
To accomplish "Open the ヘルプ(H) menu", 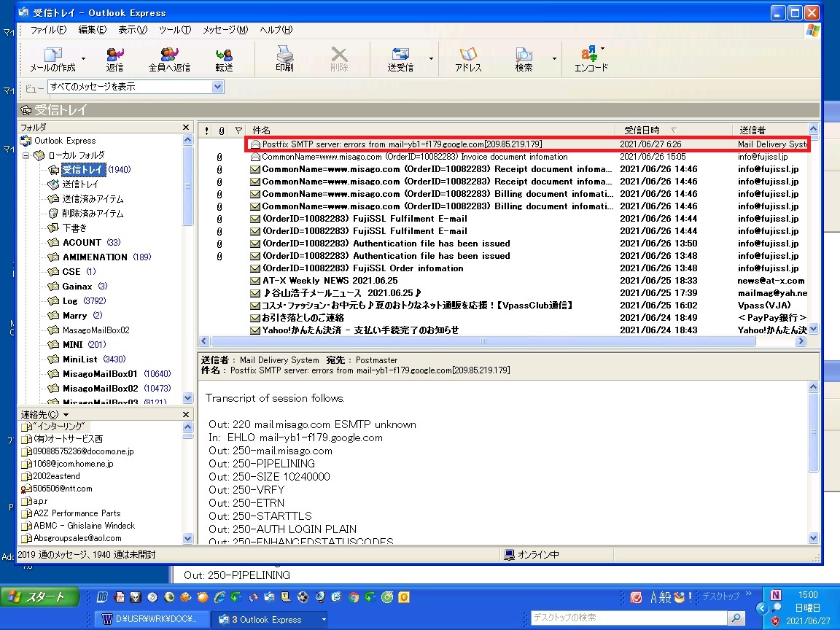I will [x=276, y=30].
